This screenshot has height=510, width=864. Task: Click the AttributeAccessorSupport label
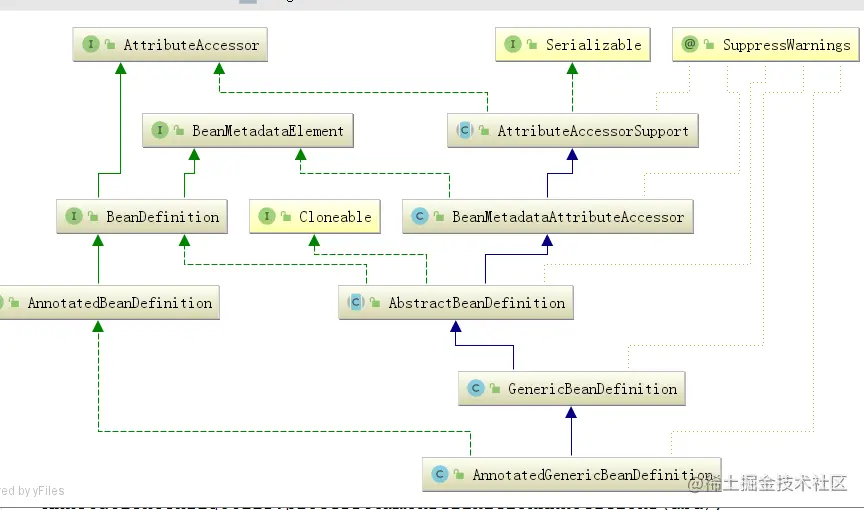click(593, 131)
